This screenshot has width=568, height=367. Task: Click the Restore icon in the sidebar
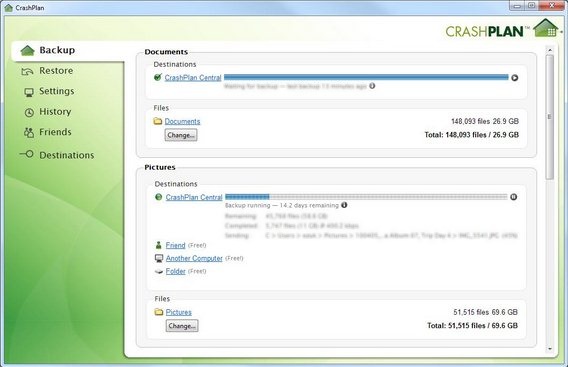tap(28, 71)
